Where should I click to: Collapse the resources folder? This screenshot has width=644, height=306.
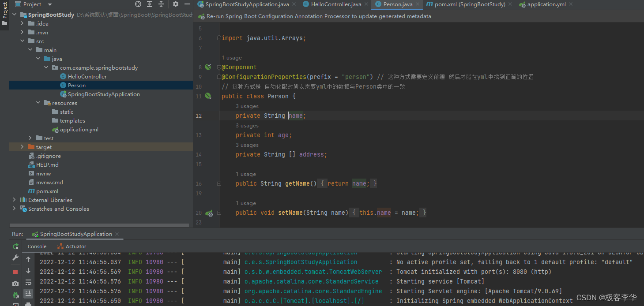pyautogui.click(x=38, y=103)
